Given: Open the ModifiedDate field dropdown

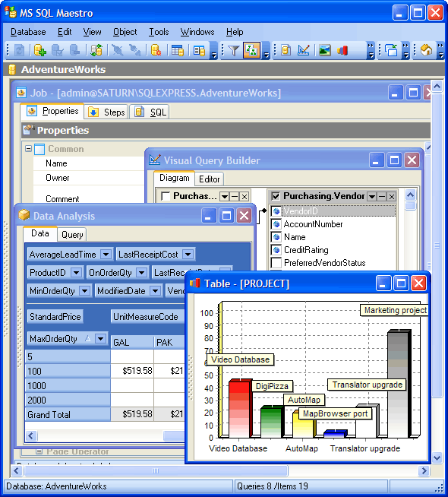Looking at the screenshot, I should tap(155, 290).
